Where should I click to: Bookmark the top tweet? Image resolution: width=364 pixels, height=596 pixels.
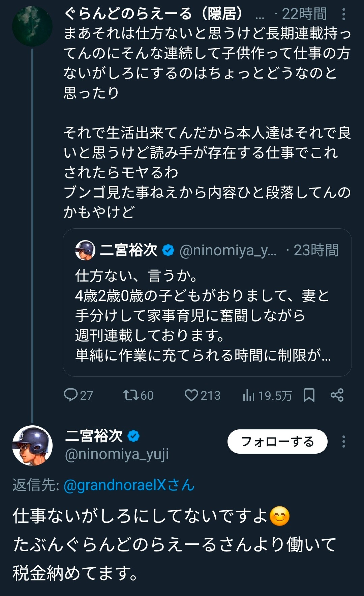point(309,395)
